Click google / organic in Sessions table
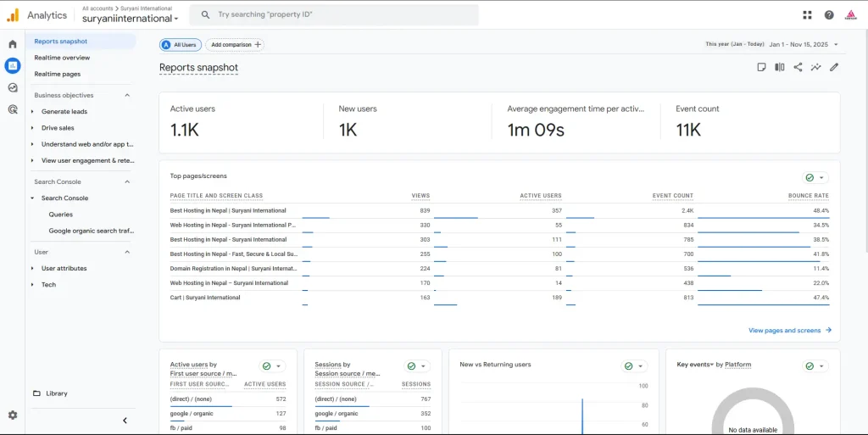The height and width of the screenshot is (435, 868). coord(337,414)
